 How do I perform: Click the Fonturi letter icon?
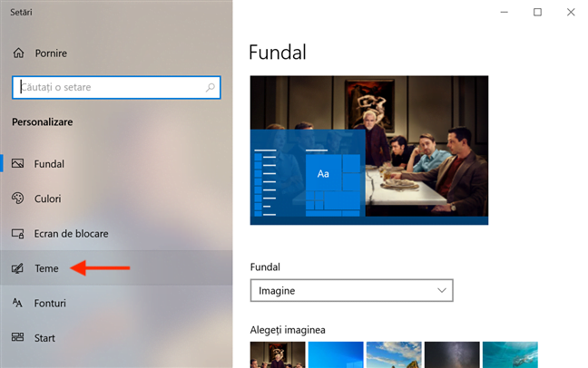(x=18, y=303)
